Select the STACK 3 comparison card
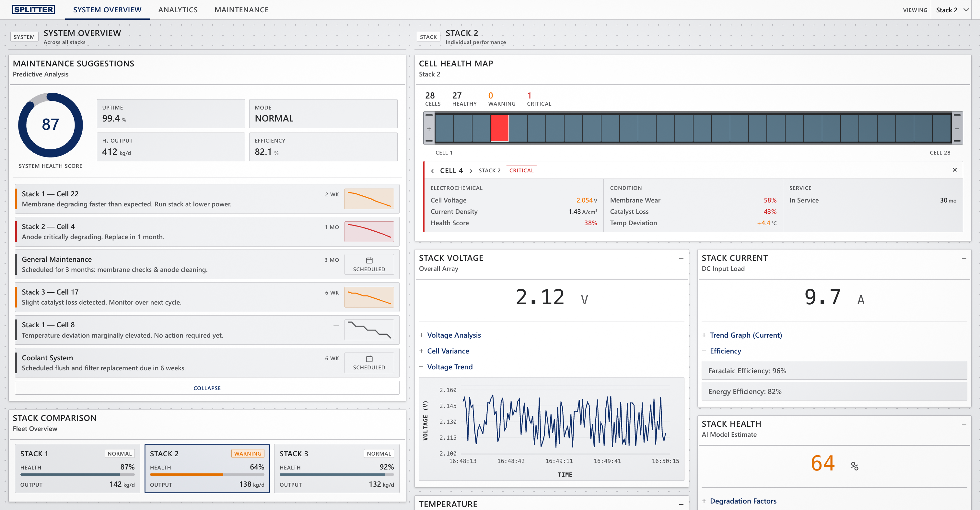The height and width of the screenshot is (510, 980). [337, 469]
